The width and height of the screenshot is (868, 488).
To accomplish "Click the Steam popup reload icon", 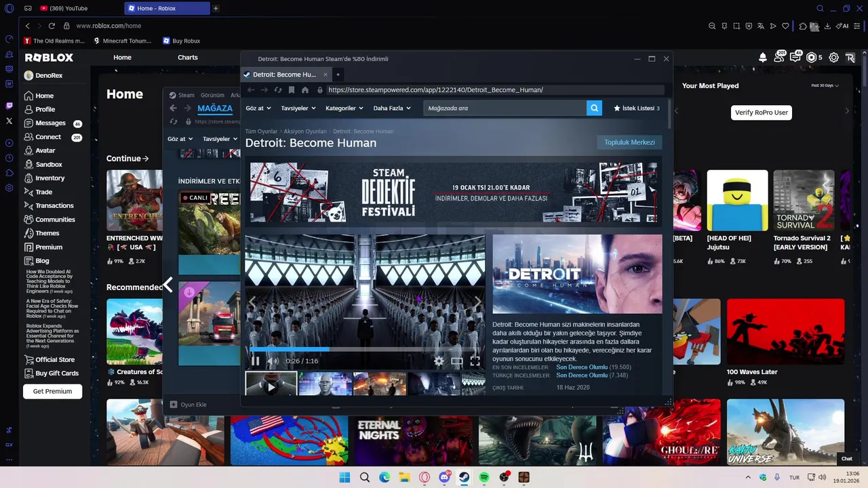I will [278, 89].
